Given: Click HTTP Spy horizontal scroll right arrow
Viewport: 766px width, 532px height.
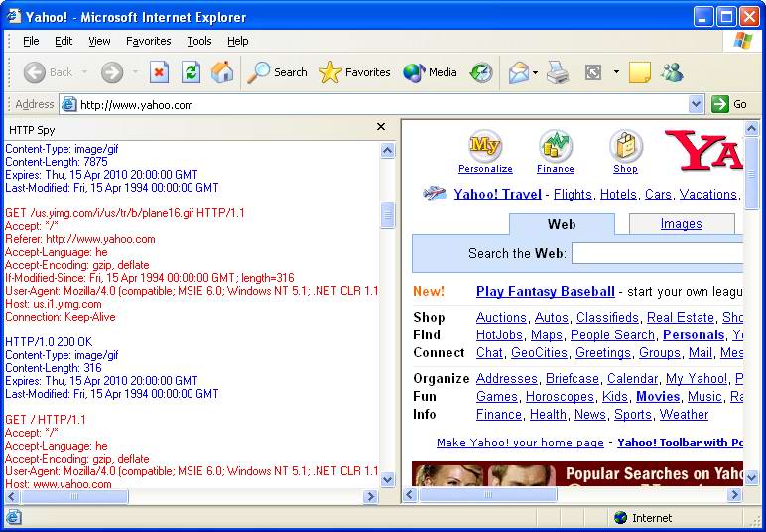Looking at the screenshot, I should pos(371,497).
